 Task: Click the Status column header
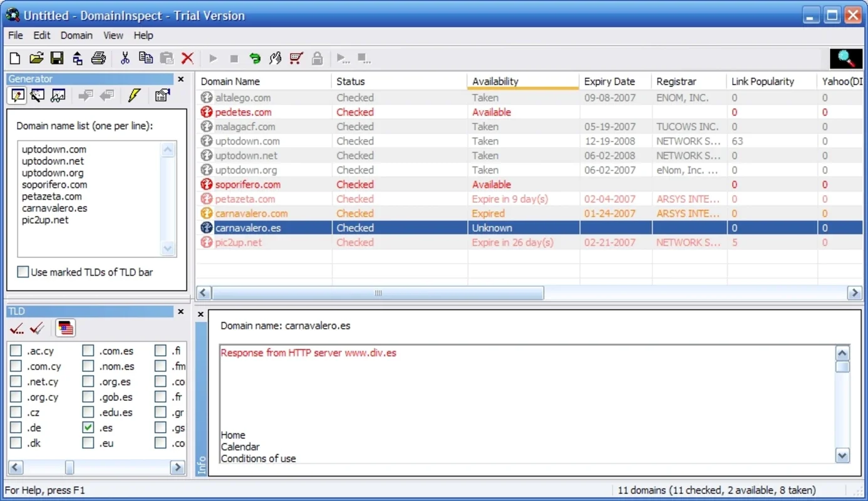399,81
